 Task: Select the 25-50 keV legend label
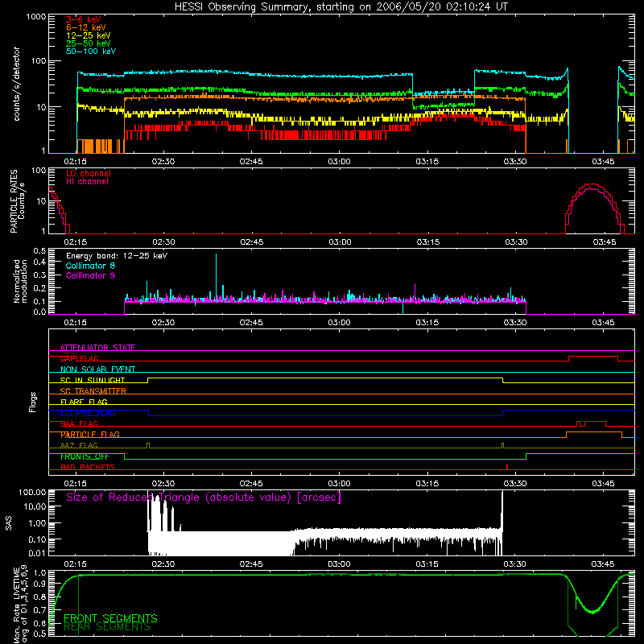89,43
